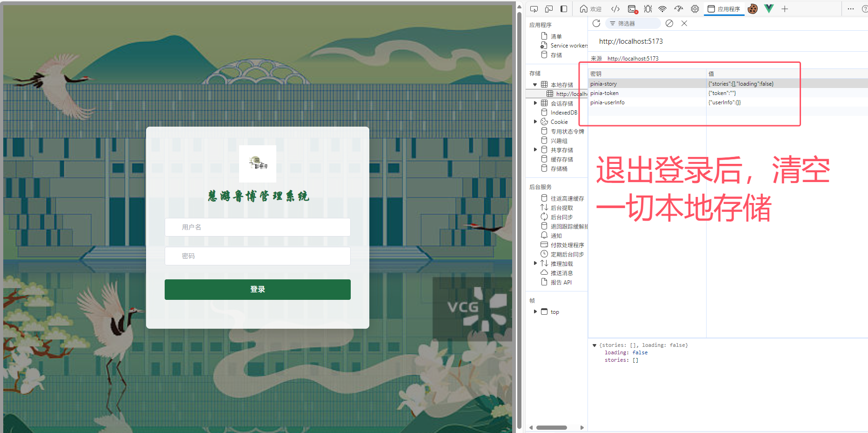
Task: Click the 密码 password field
Action: (x=257, y=256)
